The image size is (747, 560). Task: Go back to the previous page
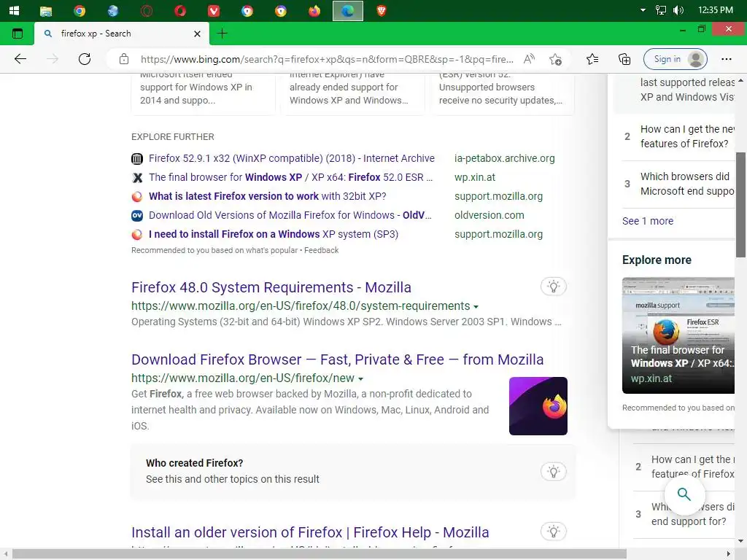coord(20,59)
